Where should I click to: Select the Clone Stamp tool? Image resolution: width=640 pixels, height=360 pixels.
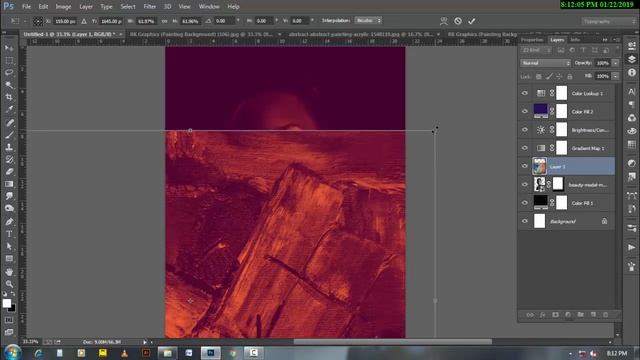click(x=9, y=147)
